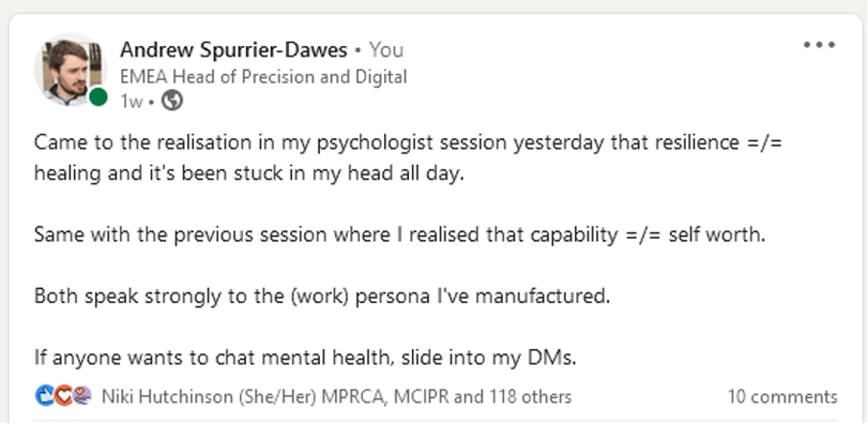Click the red heart Love reaction icon
The width and height of the screenshot is (868, 424).
coord(63,396)
